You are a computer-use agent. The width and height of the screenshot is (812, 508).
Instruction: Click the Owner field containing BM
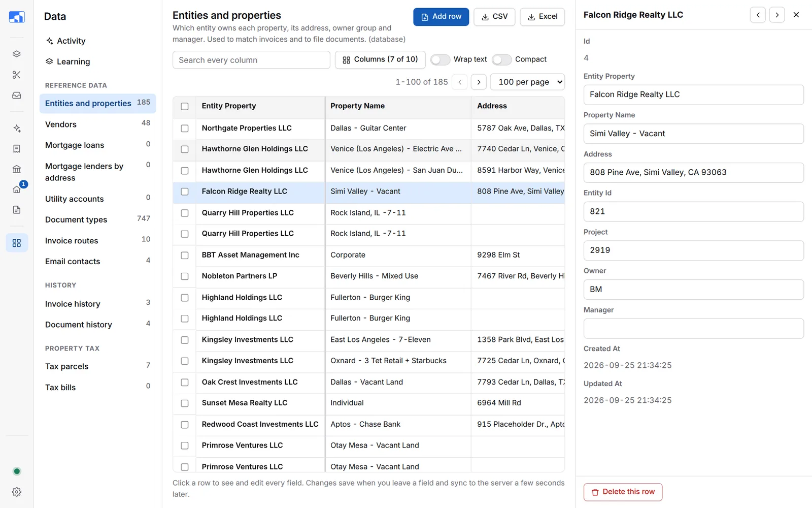(x=693, y=290)
